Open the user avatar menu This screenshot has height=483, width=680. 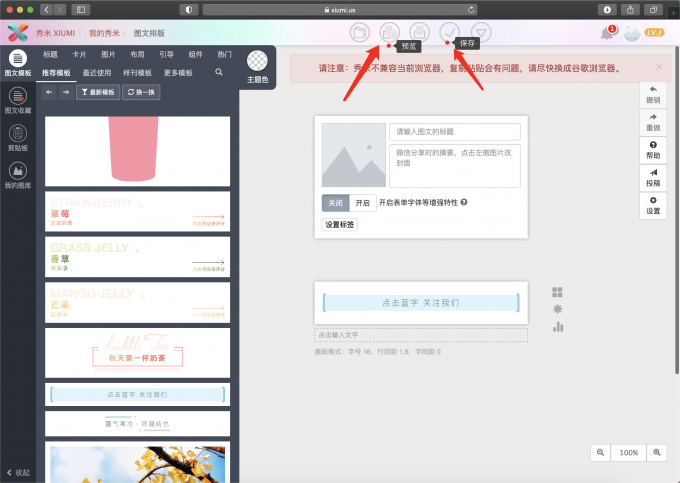tap(631, 33)
